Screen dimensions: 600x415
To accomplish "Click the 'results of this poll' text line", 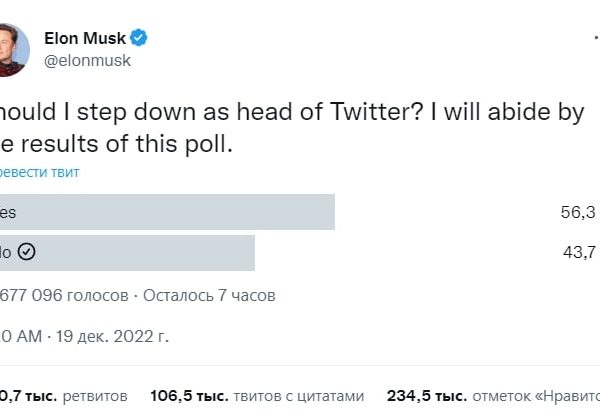I will [x=120, y=143].
